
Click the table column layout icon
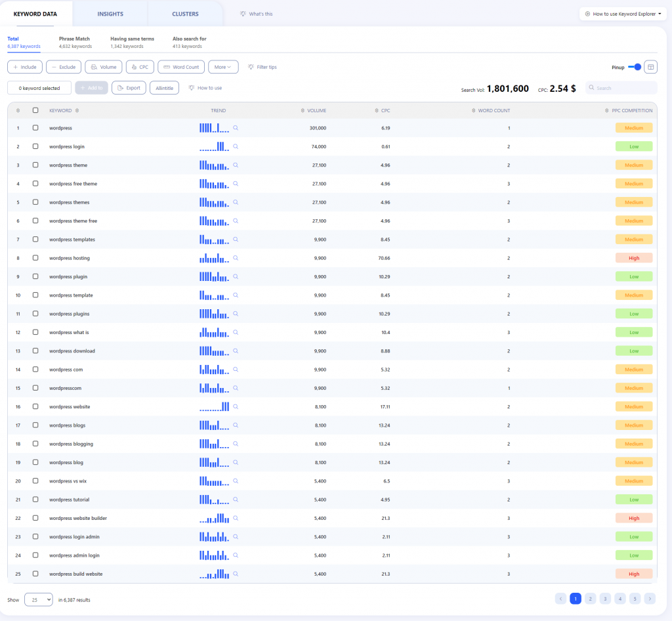point(650,67)
